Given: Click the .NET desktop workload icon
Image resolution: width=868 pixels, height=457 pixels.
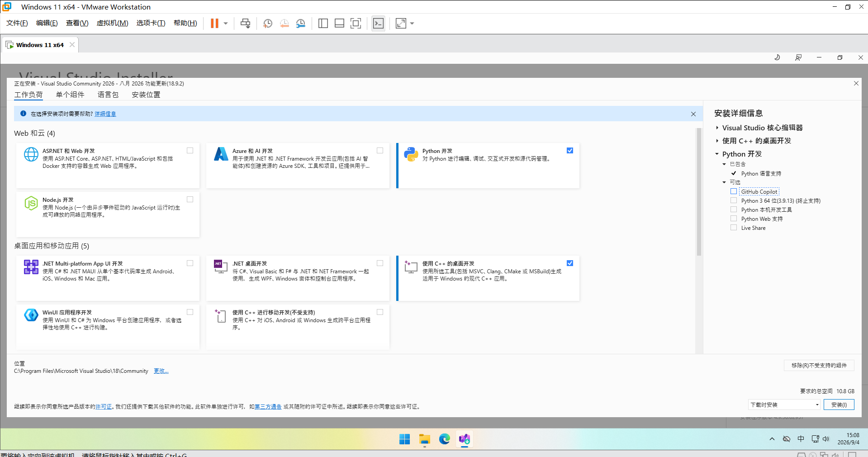Looking at the screenshot, I should click(221, 267).
